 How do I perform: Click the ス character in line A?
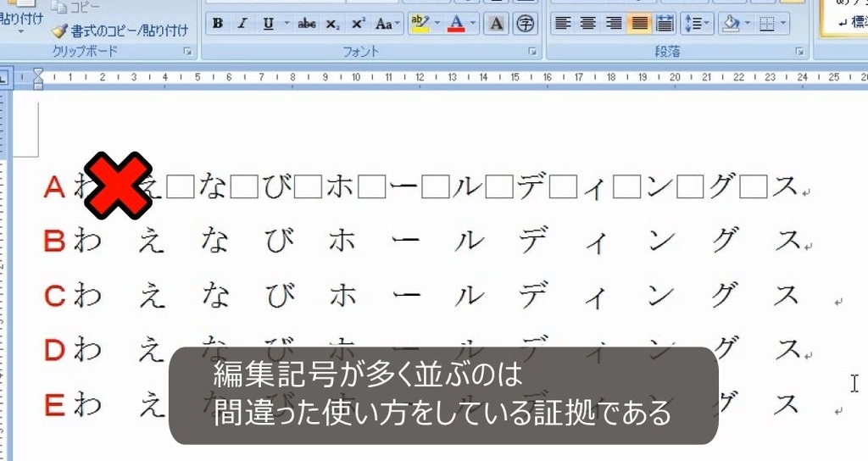point(784,186)
